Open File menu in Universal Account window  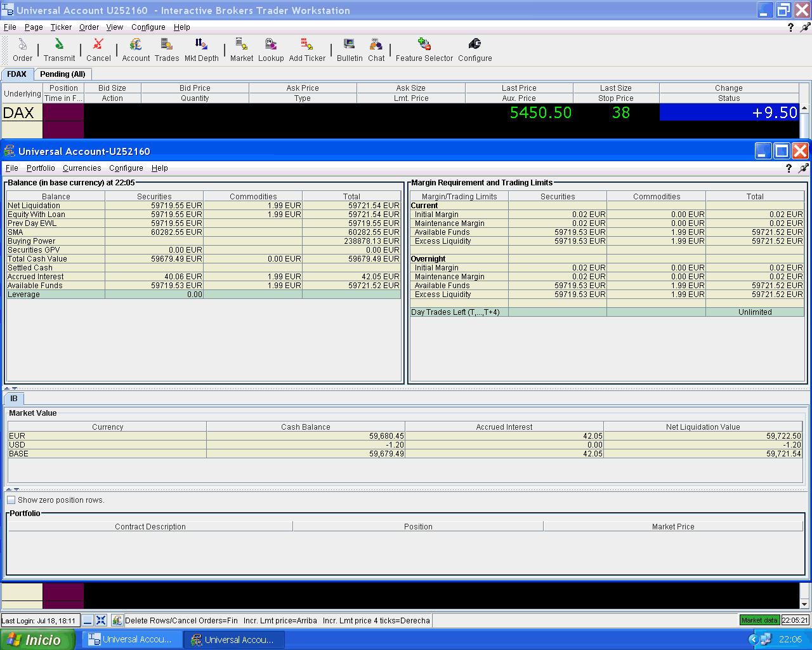[12, 168]
